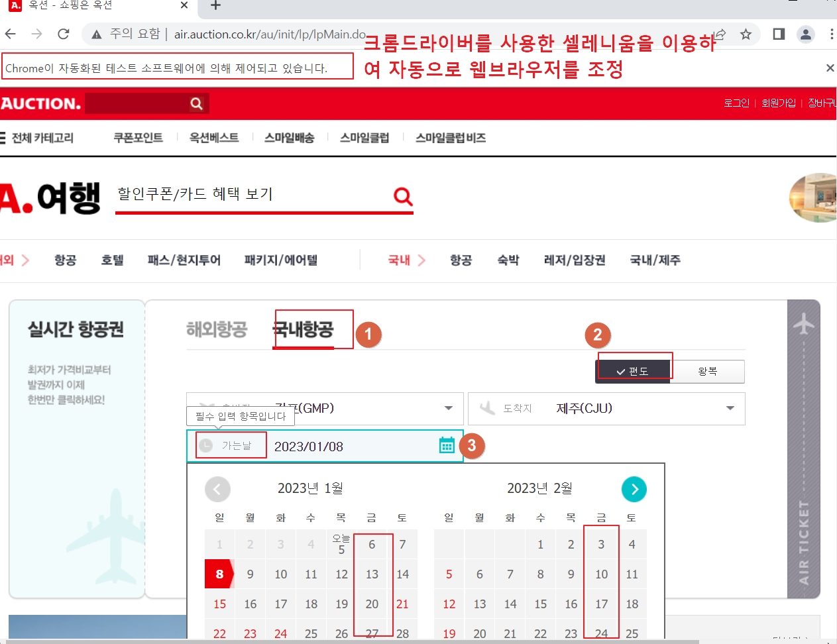The height and width of the screenshot is (644, 837).
Task: Open the calendar icon in date field
Action: 447,445
